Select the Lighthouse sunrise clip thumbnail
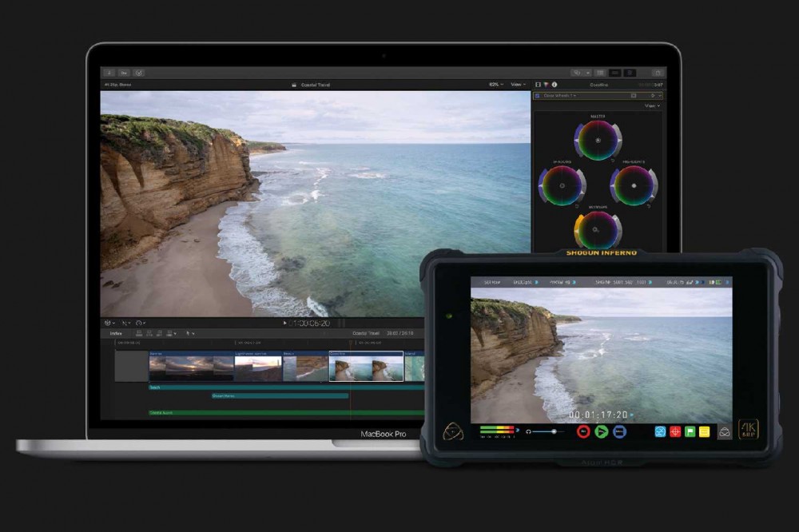Image resolution: width=799 pixels, height=532 pixels. [257, 367]
